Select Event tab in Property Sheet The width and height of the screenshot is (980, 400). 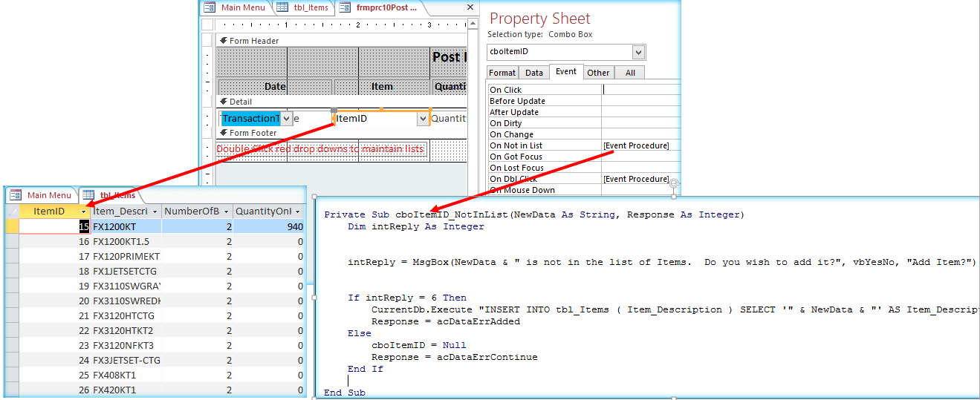click(x=565, y=71)
